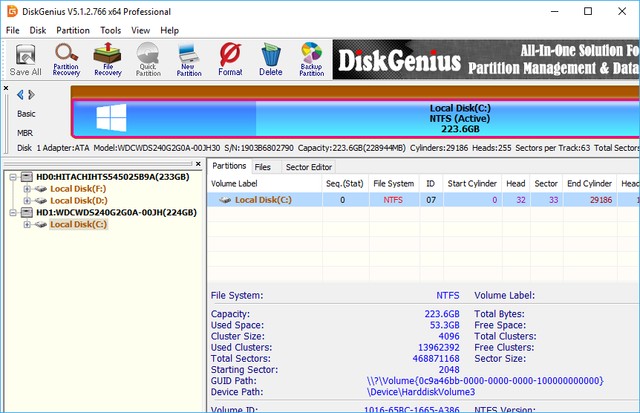Collapse the HD1 WDC disk node

pyautogui.click(x=13, y=212)
